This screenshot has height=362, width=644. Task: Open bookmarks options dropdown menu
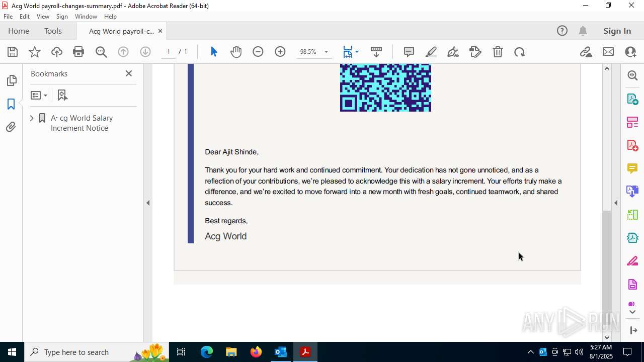click(39, 95)
